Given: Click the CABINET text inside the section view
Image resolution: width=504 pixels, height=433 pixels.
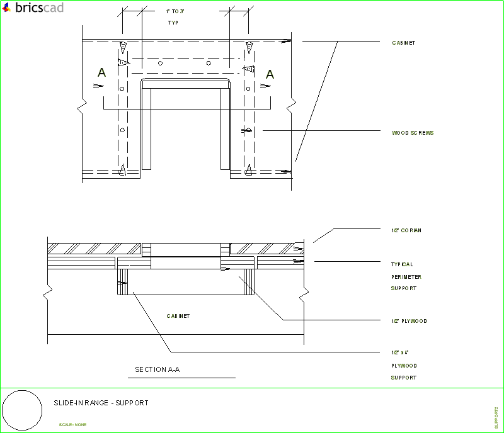Looking at the screenshot, I should tap(178, 315).
